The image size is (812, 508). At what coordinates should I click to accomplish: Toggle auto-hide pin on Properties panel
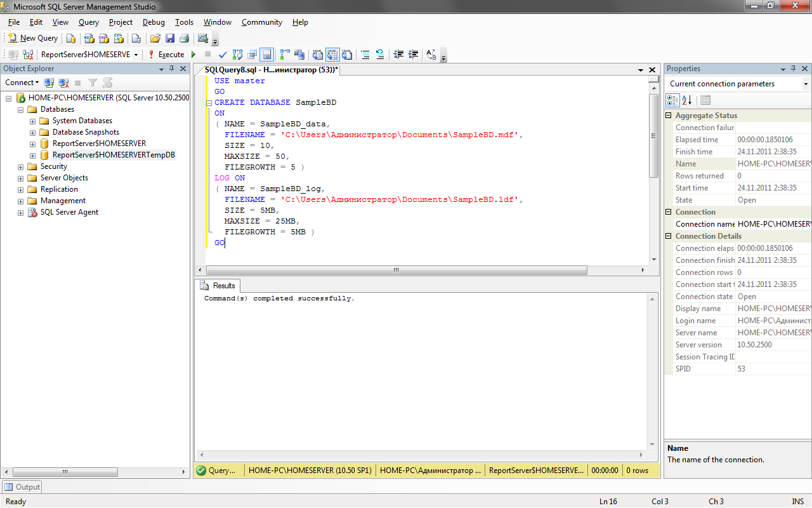coord(793,69)
